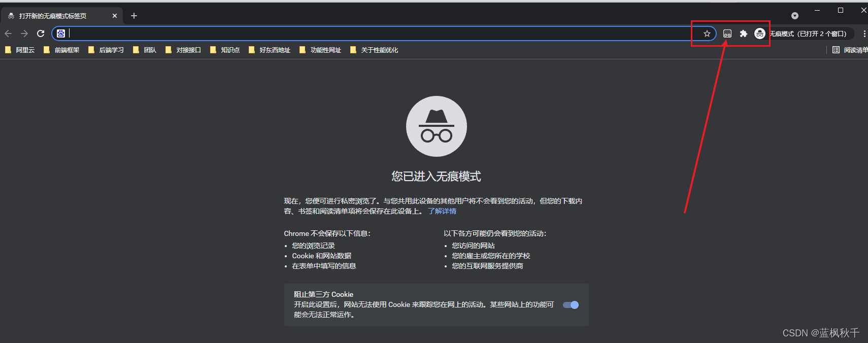This screenshot has height=343, width=868.
Task: Open the 阿里云 bookmark folder
Action: (x=20, y=50)
